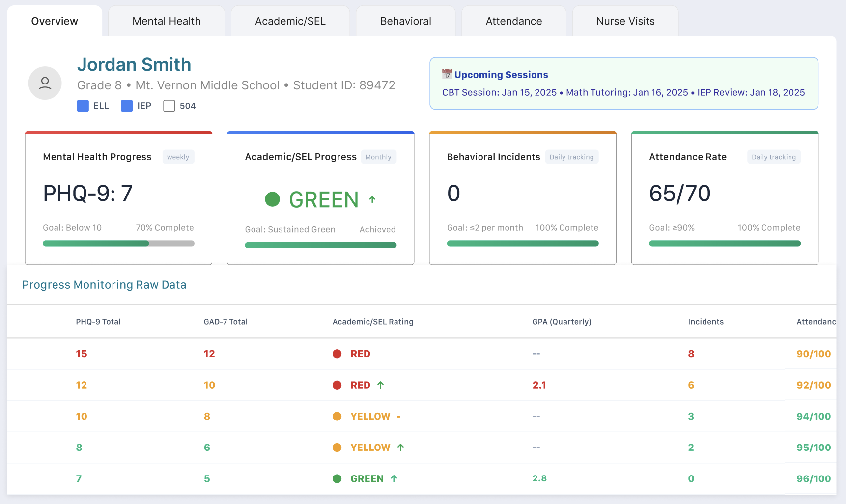
Task: Click the green dot in the GREEN rating row
Action: pyautogui.click(x=337, y=479)
